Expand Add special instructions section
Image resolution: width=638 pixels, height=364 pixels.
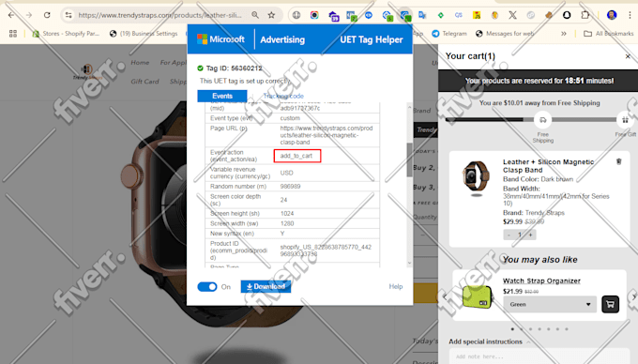pyautogui.click(x=490, y=341)
